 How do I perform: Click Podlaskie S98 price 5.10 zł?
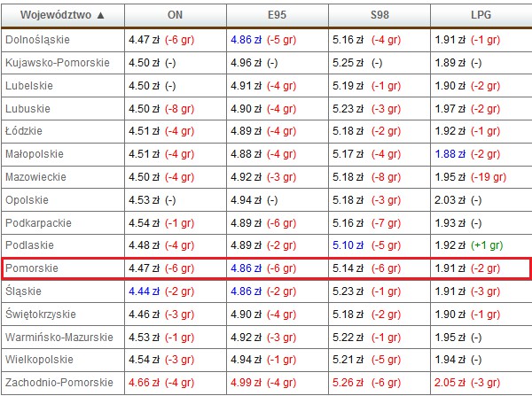(x=346, y=245)
